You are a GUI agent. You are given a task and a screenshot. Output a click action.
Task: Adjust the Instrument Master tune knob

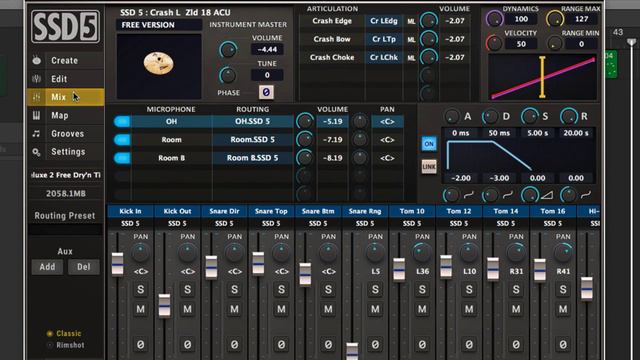pos(227,75)
